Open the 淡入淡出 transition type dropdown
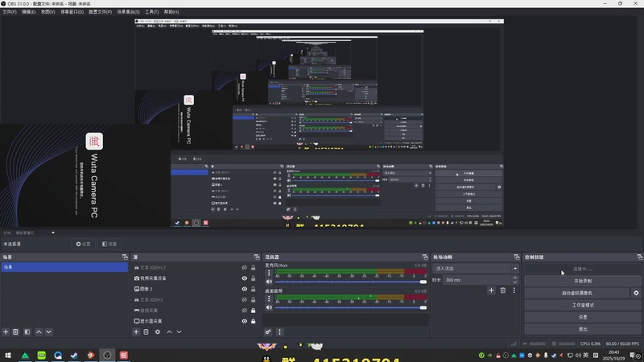 [x=475, y=269]
